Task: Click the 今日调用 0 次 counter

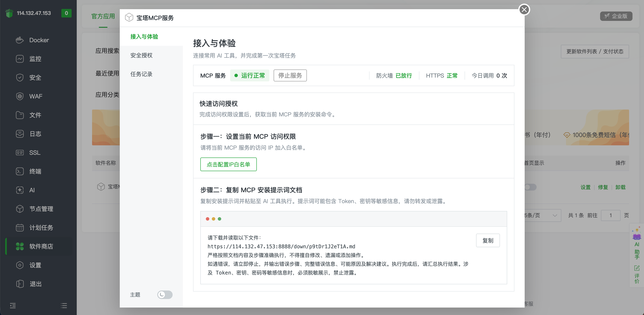Action: 489,75
